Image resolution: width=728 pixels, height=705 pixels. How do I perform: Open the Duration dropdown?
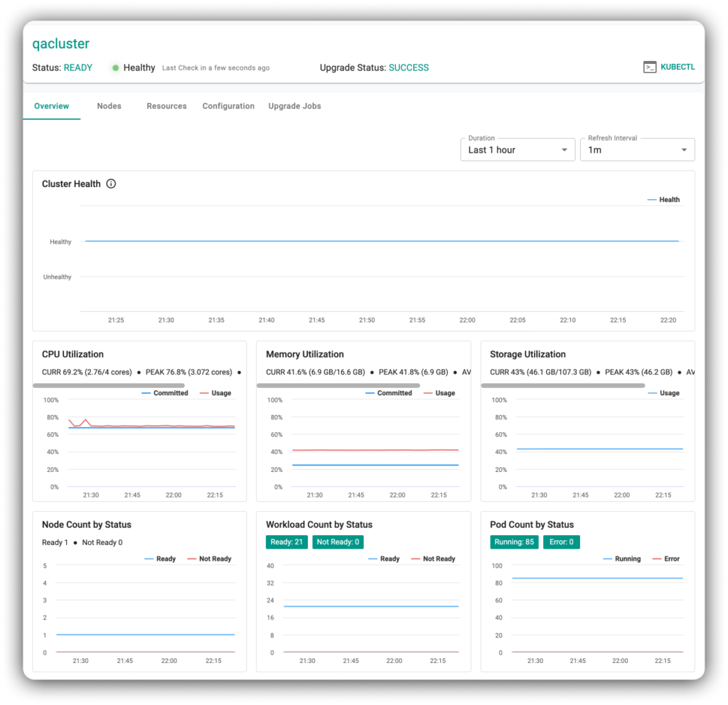click(517, 150)
